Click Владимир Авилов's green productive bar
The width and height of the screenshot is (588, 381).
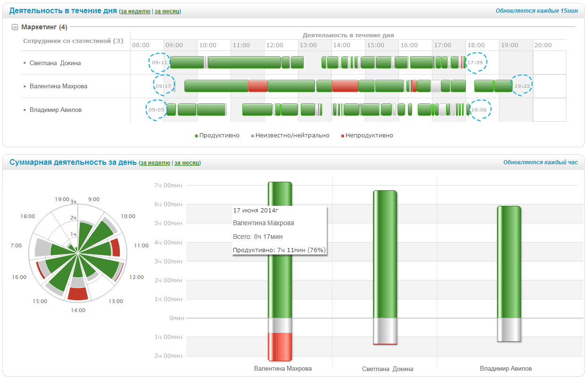pos(509,262)
